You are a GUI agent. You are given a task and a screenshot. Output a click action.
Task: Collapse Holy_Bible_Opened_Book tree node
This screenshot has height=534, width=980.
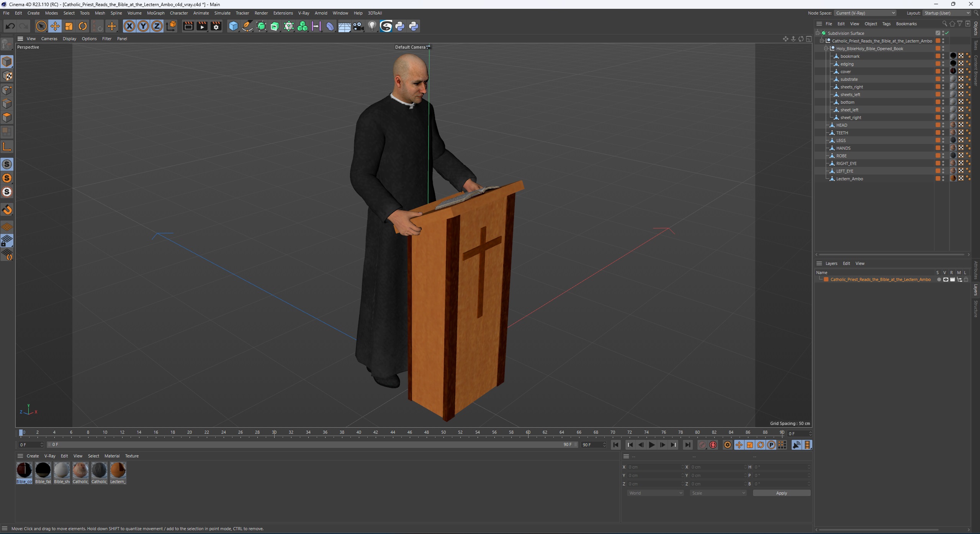pos(826,49)
